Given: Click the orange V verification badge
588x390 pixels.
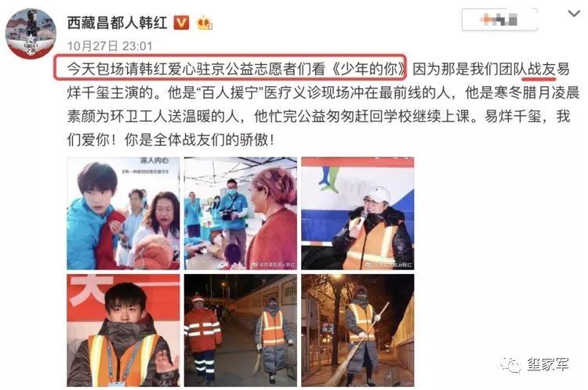Looking at the screenshot, I should 181,23.
